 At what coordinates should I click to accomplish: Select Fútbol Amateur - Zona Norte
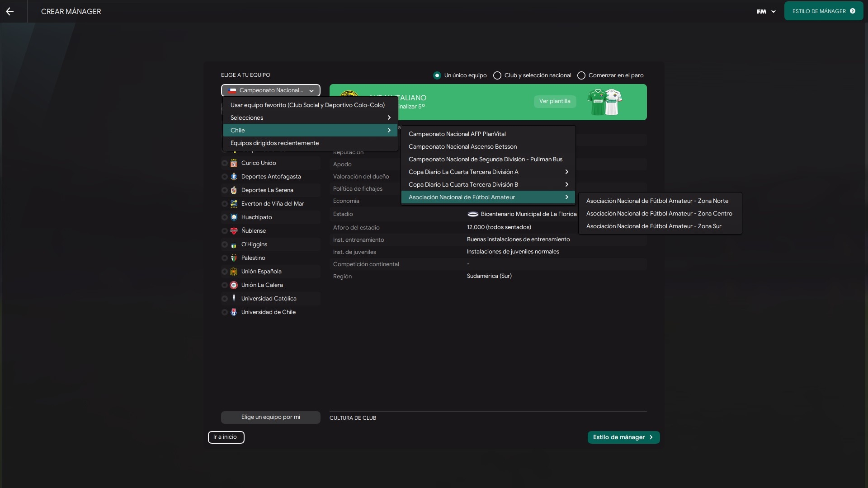660,201
